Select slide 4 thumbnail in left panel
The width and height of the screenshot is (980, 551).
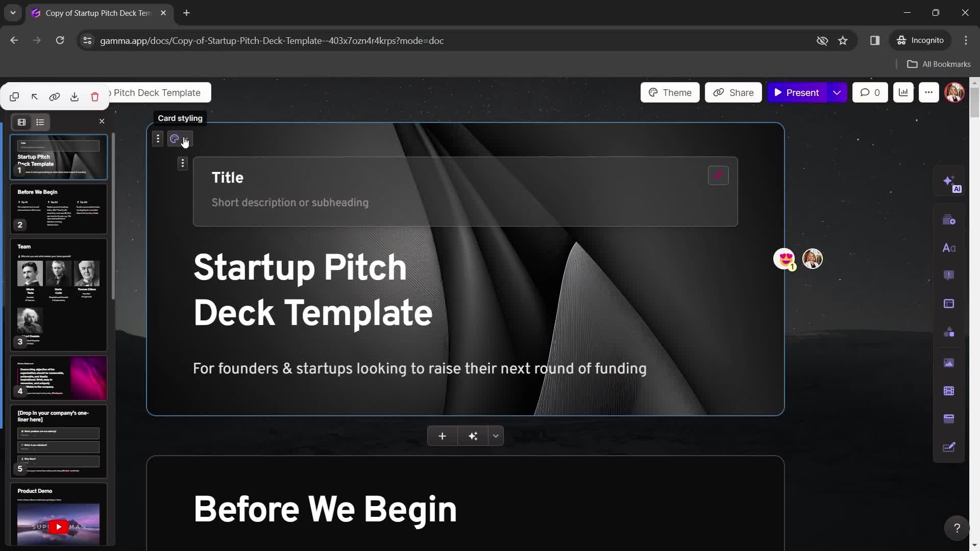(59, 379)
